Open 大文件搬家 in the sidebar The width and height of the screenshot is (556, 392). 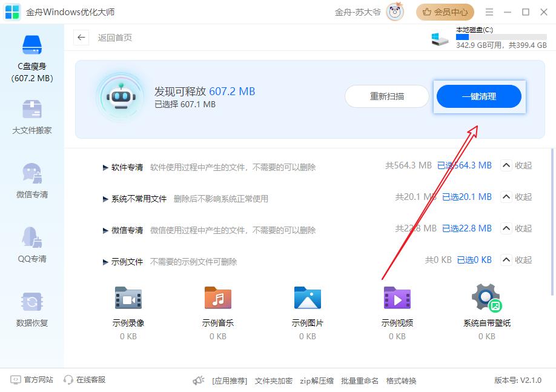(31, 110)
